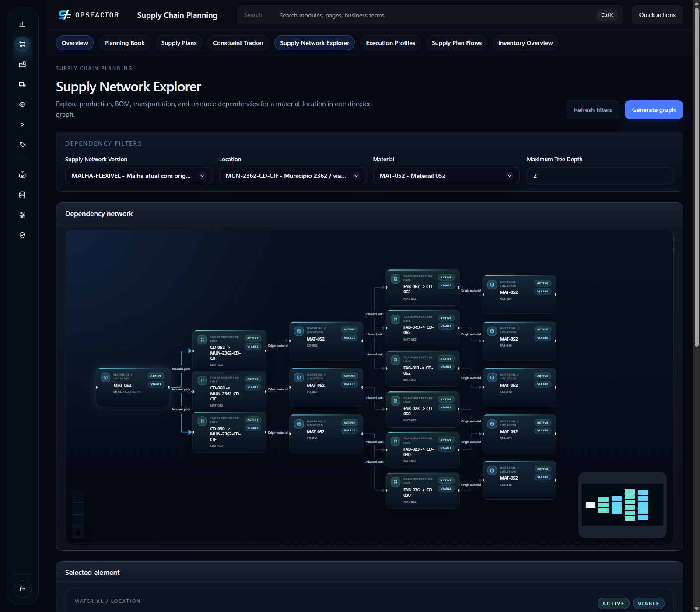Screen dimensions: 700x612
Task: Switch to the Supply Network Explorer tab
Action: [x=315, y=43]
